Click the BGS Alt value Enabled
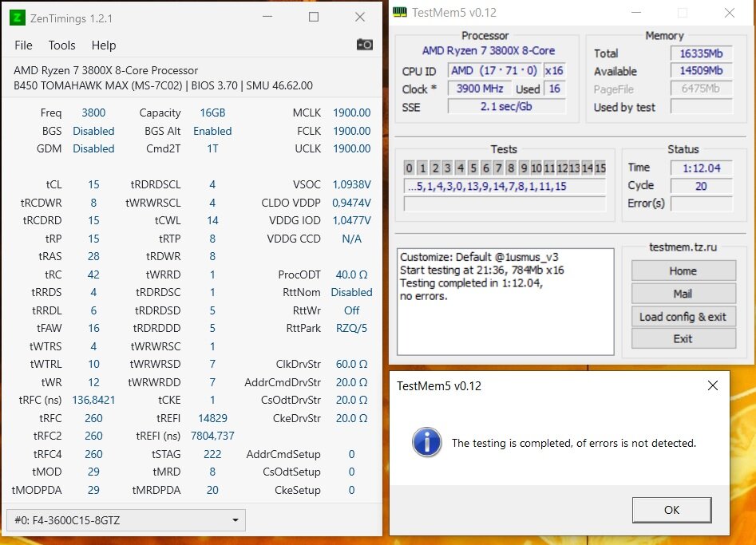 (212, 131)
